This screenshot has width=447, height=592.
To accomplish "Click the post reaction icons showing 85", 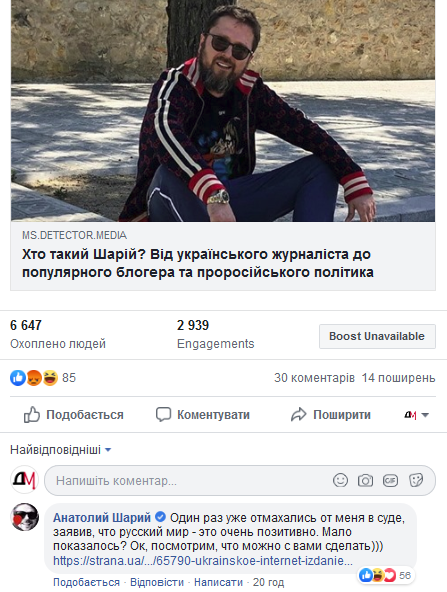I will click(x=43, y=378).
